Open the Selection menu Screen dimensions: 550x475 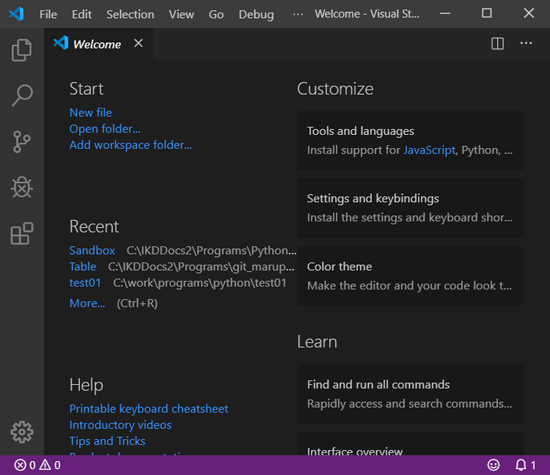tap(130, 14)
